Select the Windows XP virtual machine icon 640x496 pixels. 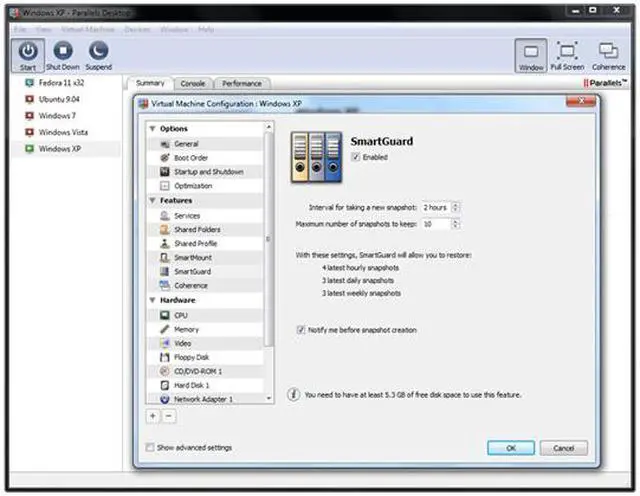pos(29,149)
